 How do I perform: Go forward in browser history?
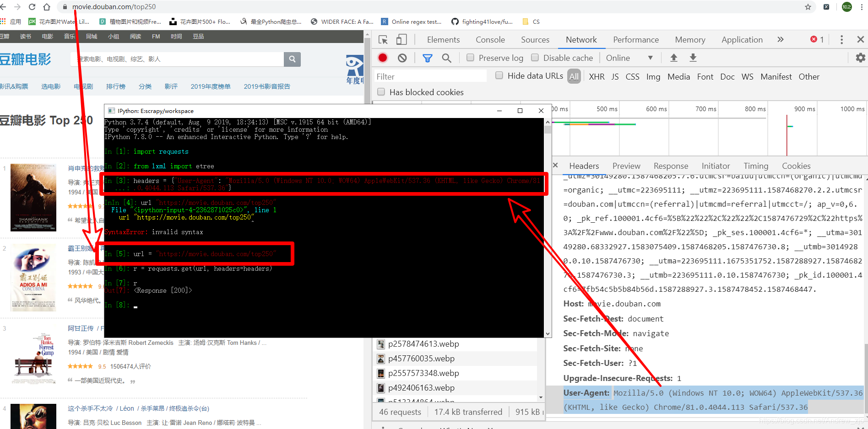[17, 7]
